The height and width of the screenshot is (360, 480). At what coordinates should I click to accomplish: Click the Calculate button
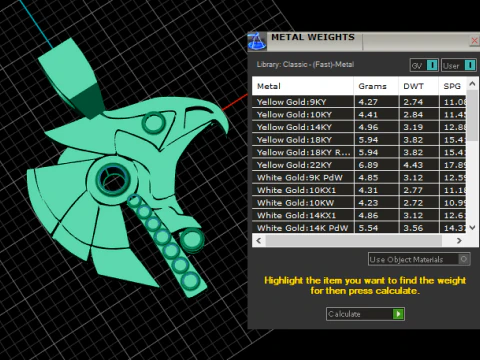(x=365, y=314)
